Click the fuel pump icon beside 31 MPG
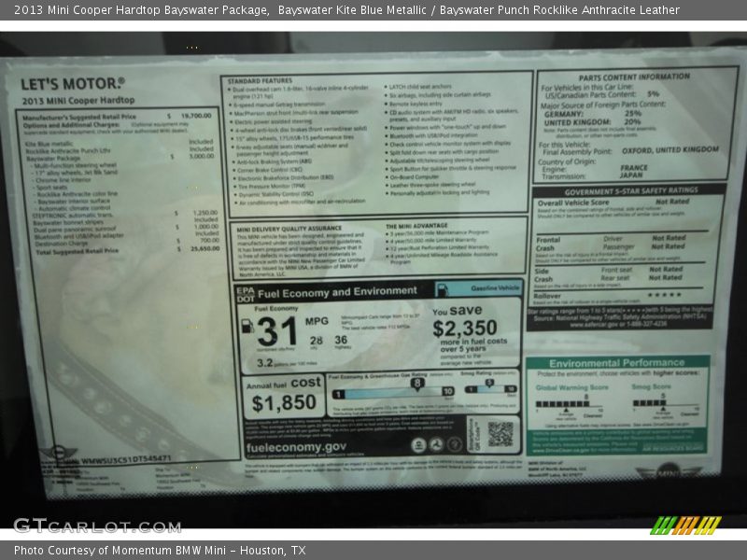This screenshot has height=560, width=747. click(x=247, y=326)
